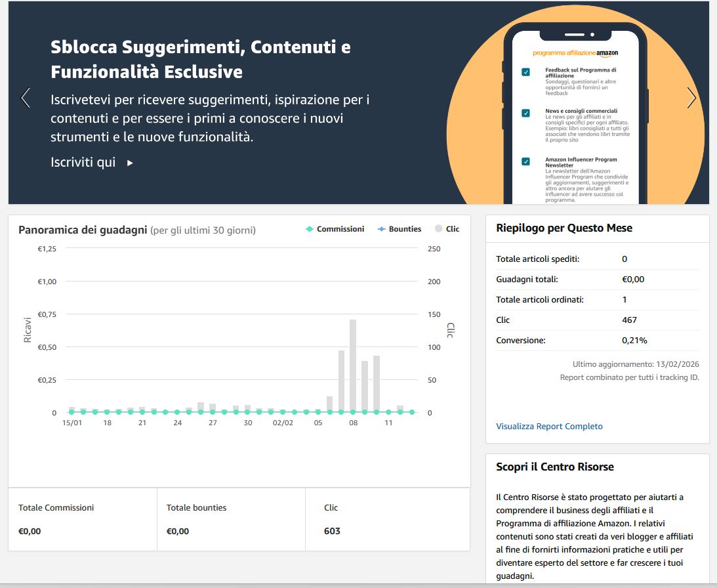The height and width of the screenshot is (588, 717).
Task: Click the Clic value 603 panel
Action: pos(387,518)
